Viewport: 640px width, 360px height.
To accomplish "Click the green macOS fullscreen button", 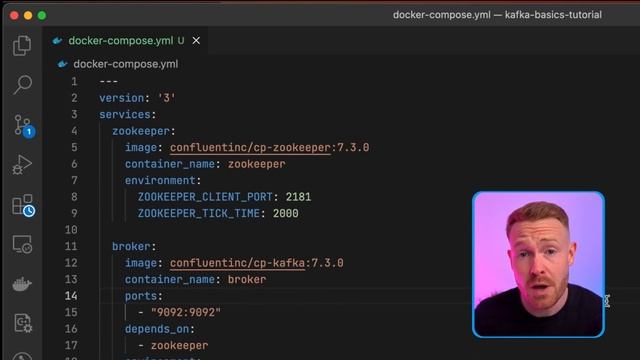I will [42, 16].
